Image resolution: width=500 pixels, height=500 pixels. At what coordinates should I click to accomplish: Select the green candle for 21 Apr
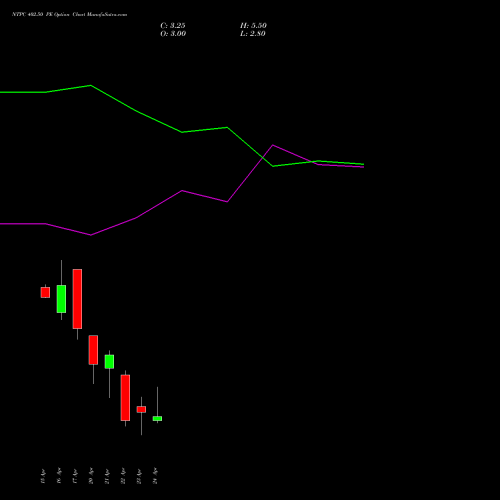[x=109, y=361]
